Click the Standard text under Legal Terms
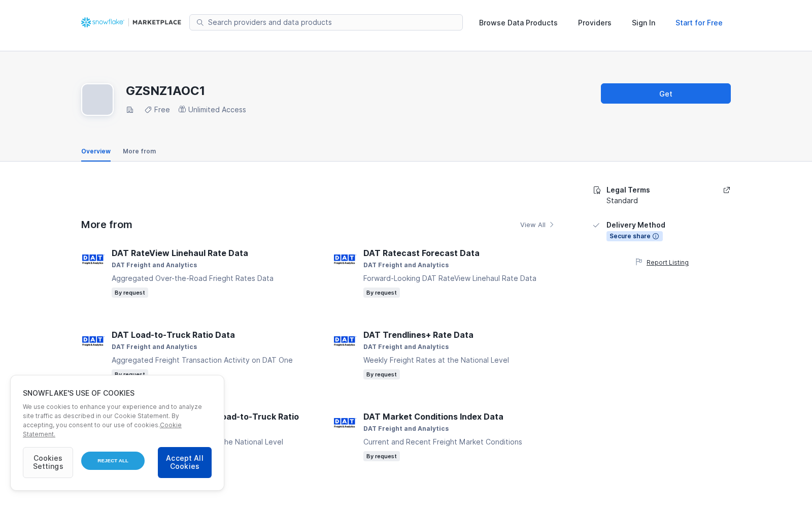Image resolution: width=812 pixels, height=508 pixels. point(622,201)
